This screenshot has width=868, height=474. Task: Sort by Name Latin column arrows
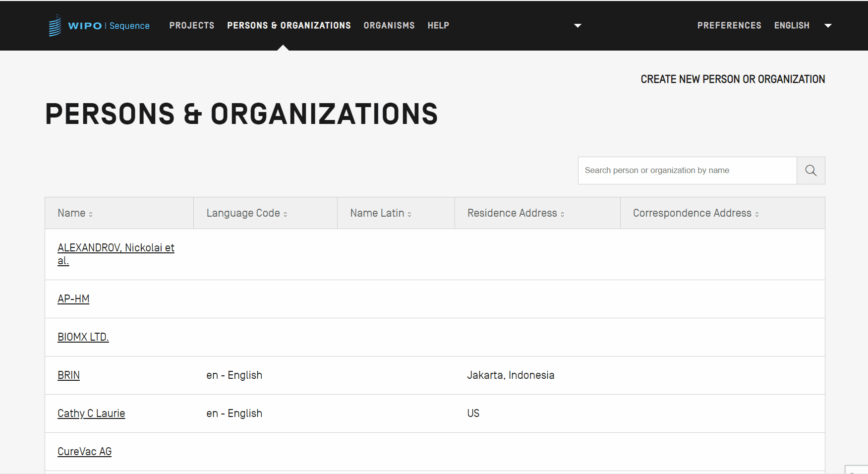409,214
